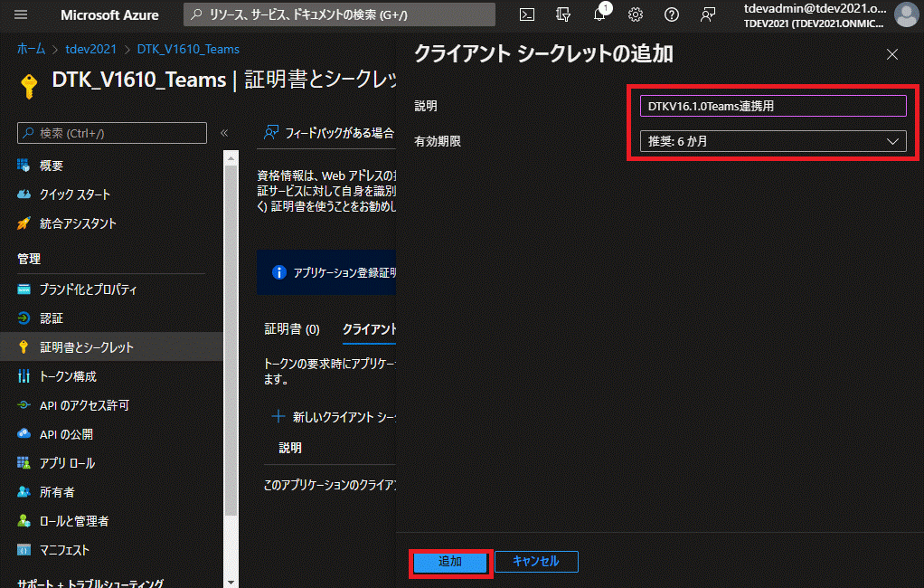Click the yellow key icon beside DTK_V1610_Teams
This screenshot has height=588, width=924.
click(x=29, y=86)
